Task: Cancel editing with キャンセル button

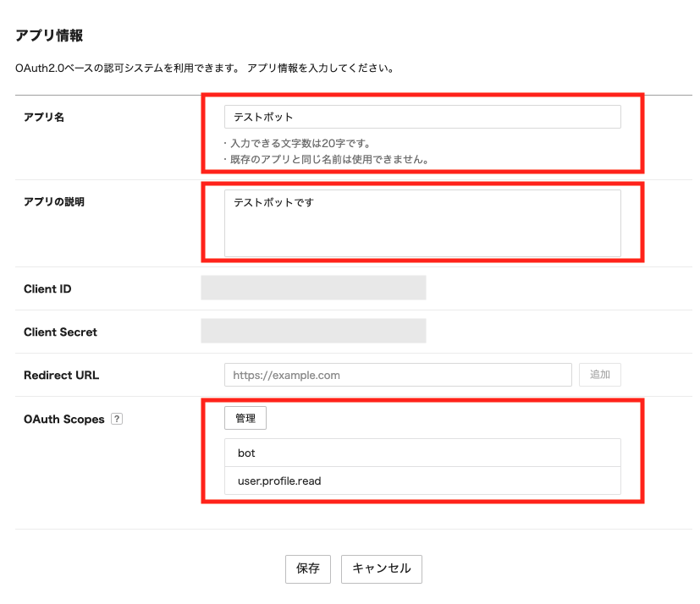Action: pos(381,568)
